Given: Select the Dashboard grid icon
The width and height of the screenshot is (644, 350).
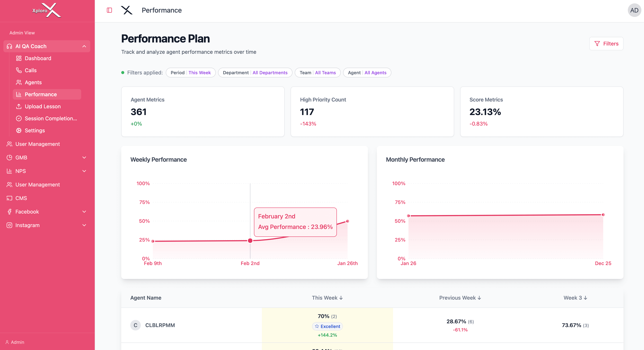Looking at the screenshot, I should (x=19, y=58).
